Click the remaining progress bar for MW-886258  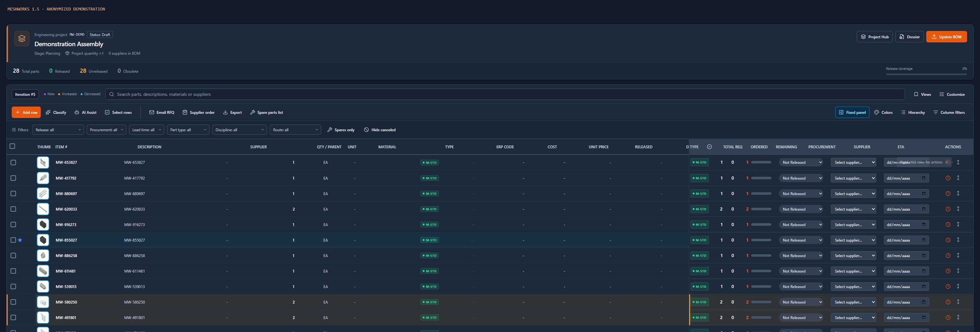tap(761, 255)
